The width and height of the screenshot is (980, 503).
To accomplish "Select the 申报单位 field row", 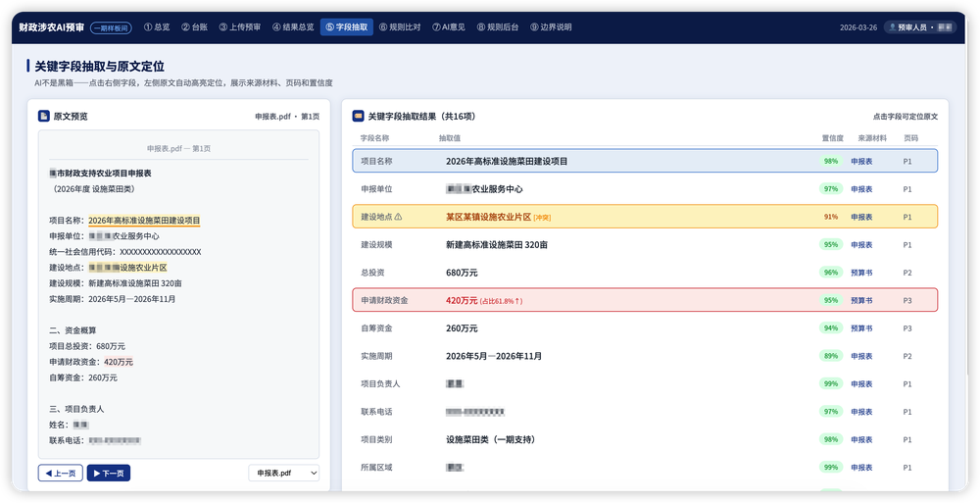I will coord(645,189).
